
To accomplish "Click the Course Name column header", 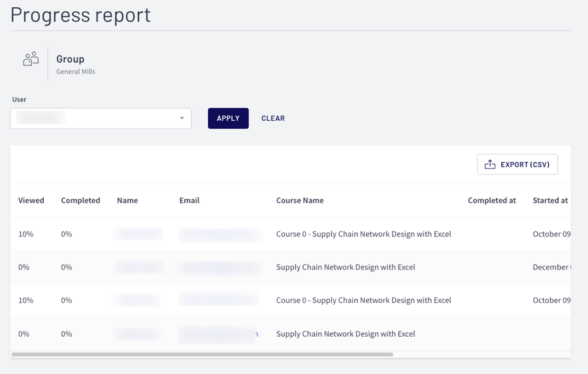I will coord(300,200).
